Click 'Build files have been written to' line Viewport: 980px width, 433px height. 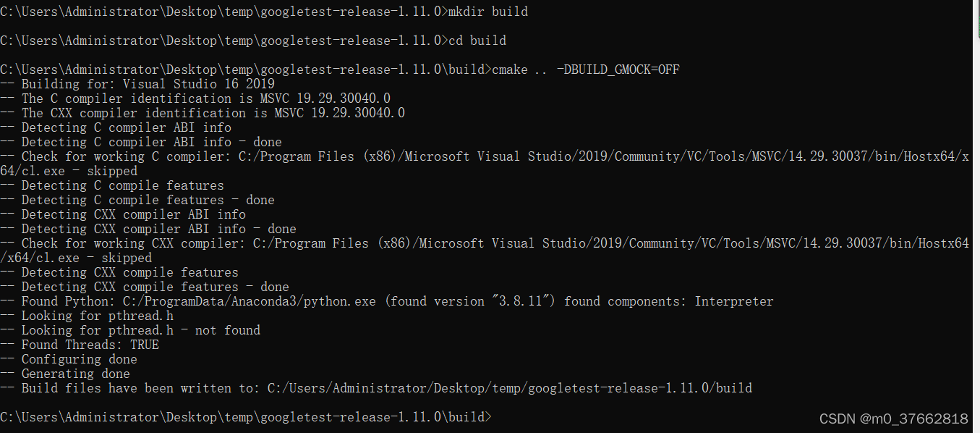376,388
